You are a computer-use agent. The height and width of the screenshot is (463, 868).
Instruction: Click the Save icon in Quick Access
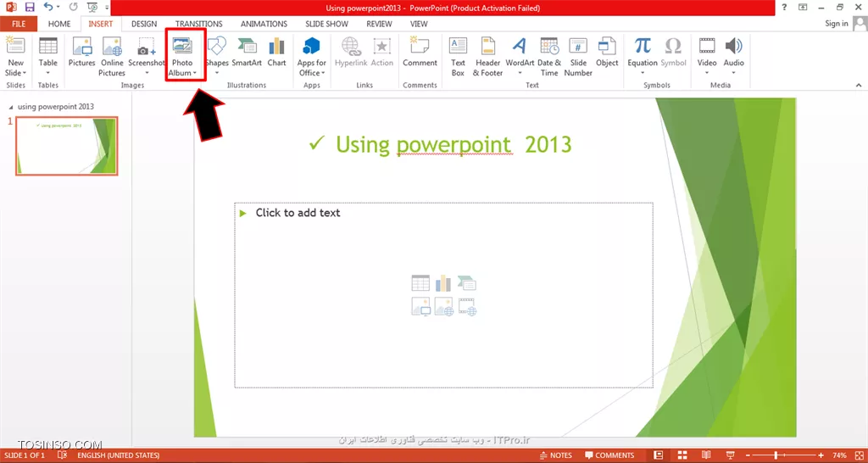[x=30, y=8]
